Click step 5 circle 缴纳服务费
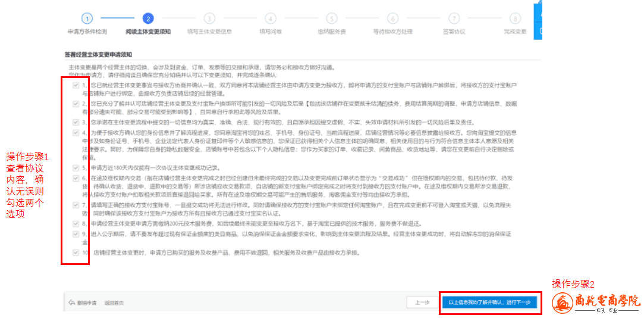The image size is (644, 318). click(x=332, y=18)
